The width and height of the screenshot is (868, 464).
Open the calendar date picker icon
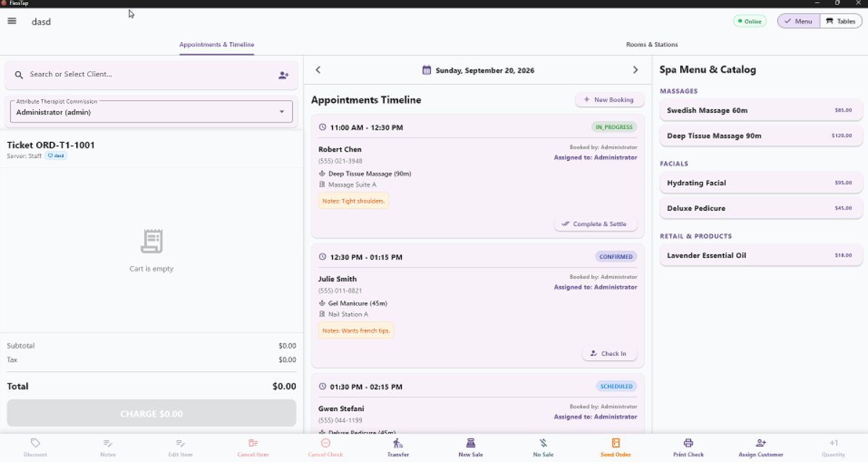426,70
